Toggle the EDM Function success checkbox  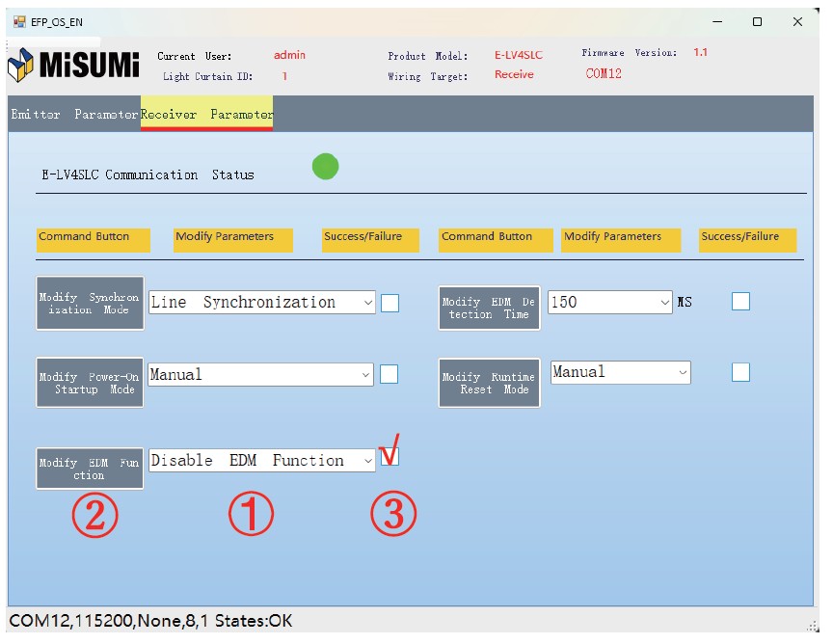pyautogui.click(x=390, y=457)
